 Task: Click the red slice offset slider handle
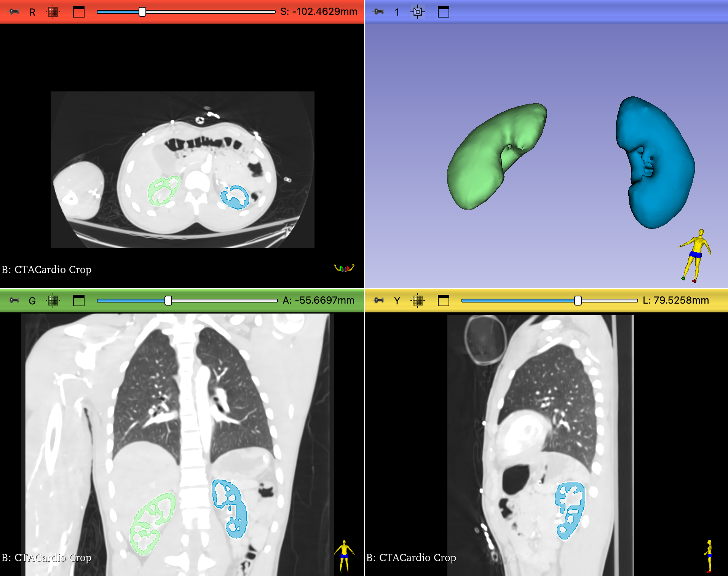[142, 11]
